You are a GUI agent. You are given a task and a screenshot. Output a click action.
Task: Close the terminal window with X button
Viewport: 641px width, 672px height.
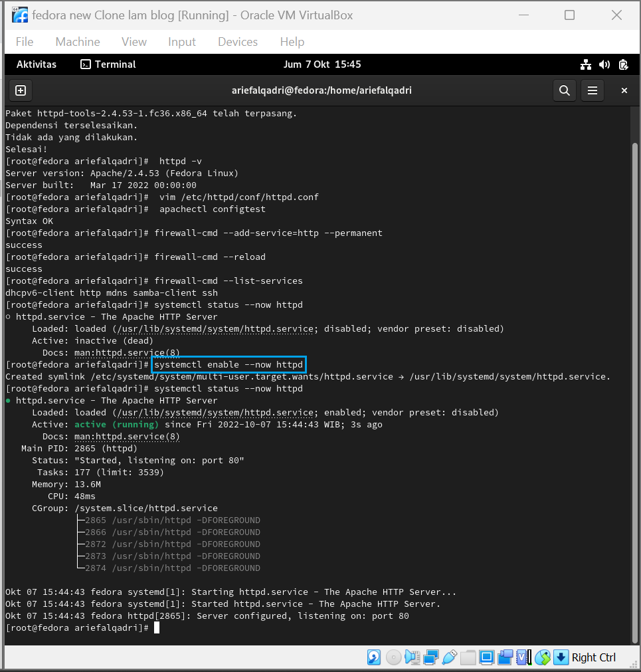pyautogui.click(x=624, y=90)
